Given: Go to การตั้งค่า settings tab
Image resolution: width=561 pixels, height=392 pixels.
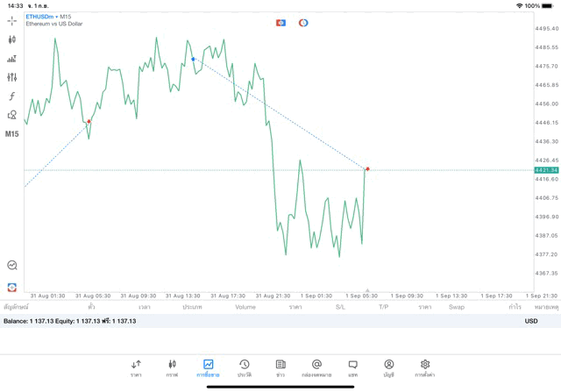Looking at the screenshot, I should pyautogui.click(x=425, y=367).
